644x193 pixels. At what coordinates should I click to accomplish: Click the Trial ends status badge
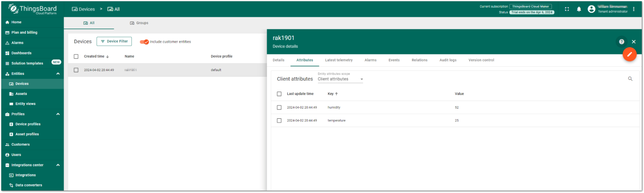coord(532,13)
